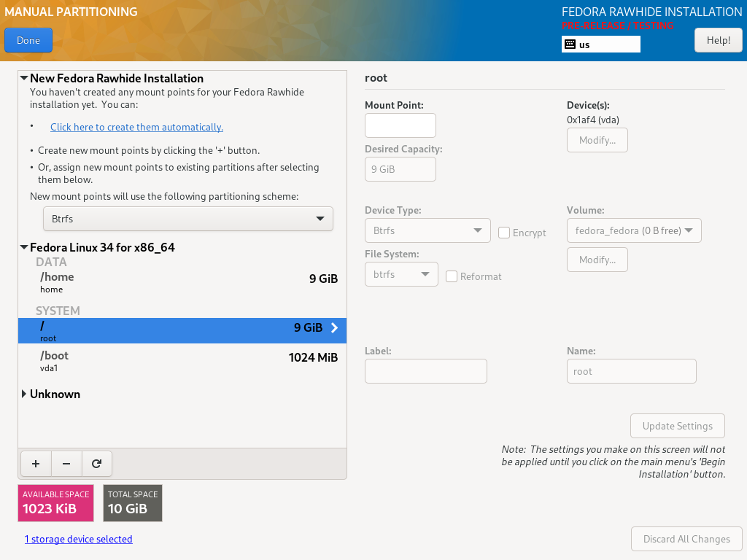Collapse the New Fedora Rawhide Installation section
The width and height of the screenshot is (747, 560).
click(x=24, y=78)
